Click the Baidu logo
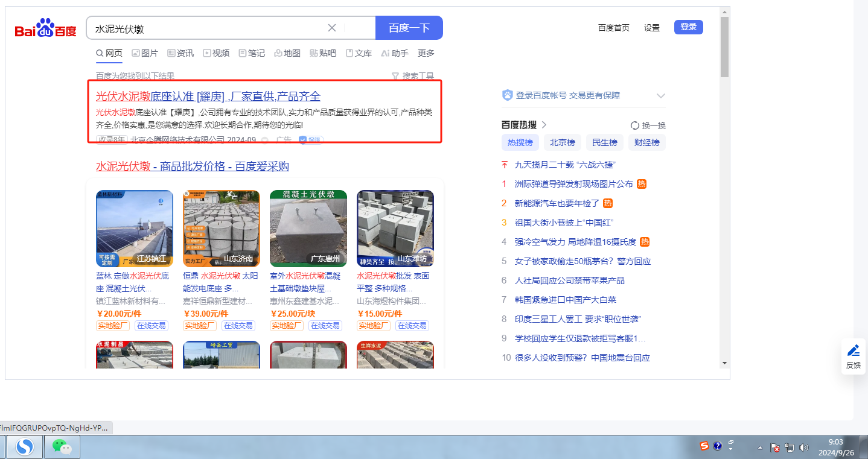The image size is (868, 459). (x=46, y=28)
